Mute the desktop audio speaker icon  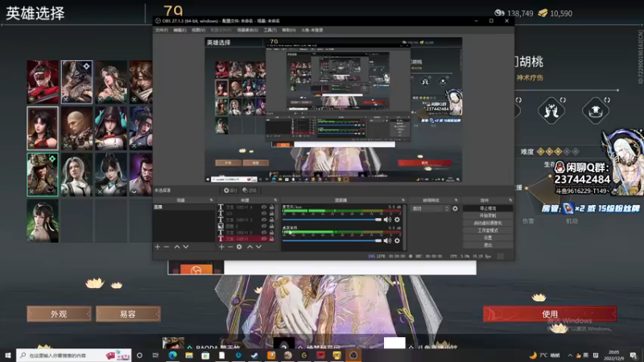tap(387, 241)
